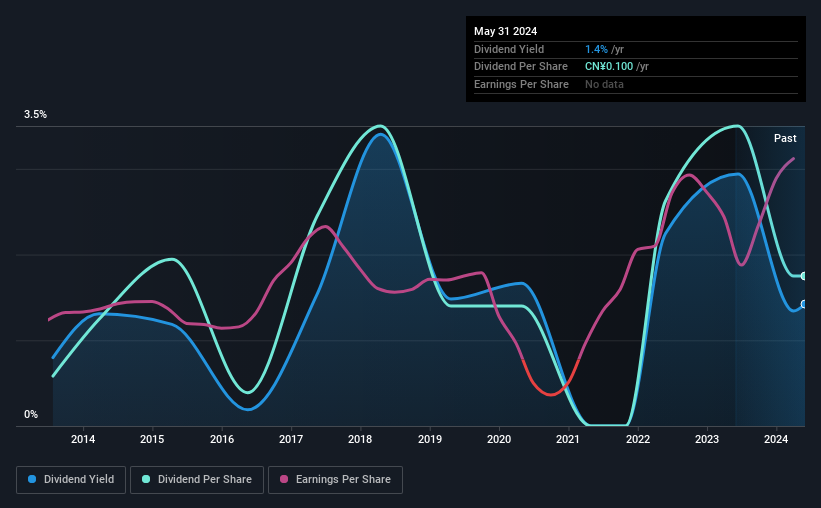Click the 2019 x-axis label

click(x=430, y=439)
